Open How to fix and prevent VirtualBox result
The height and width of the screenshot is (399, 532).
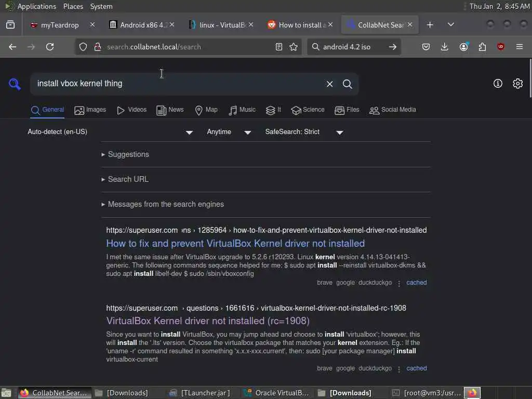(235, 243)
